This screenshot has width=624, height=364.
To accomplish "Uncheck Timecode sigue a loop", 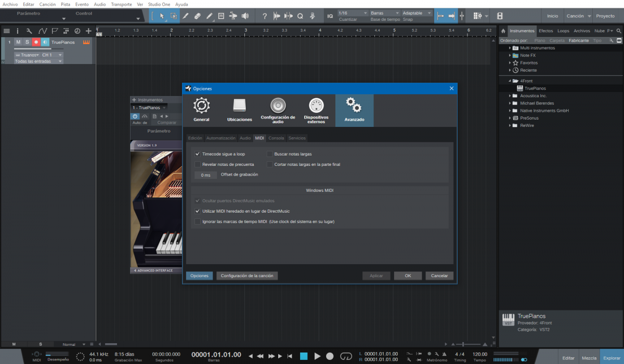I will pos(198,154).
